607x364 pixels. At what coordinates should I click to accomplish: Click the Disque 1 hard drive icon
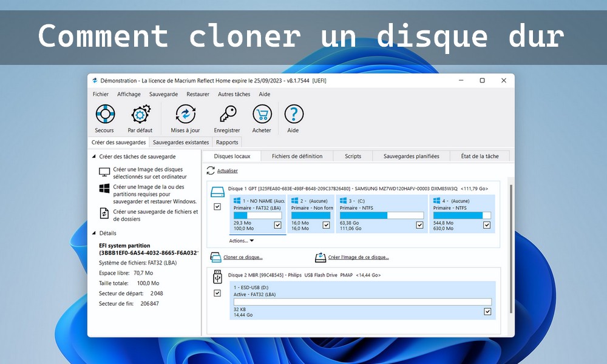[217, 192]
